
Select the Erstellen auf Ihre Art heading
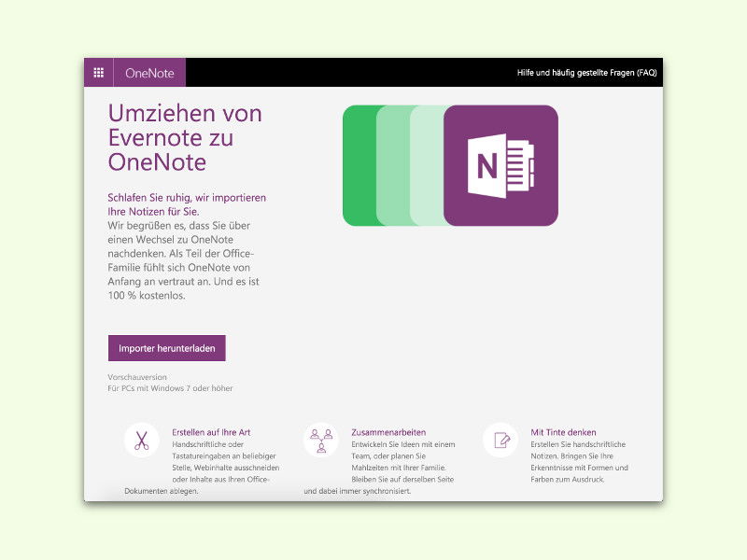pos(211,432)
